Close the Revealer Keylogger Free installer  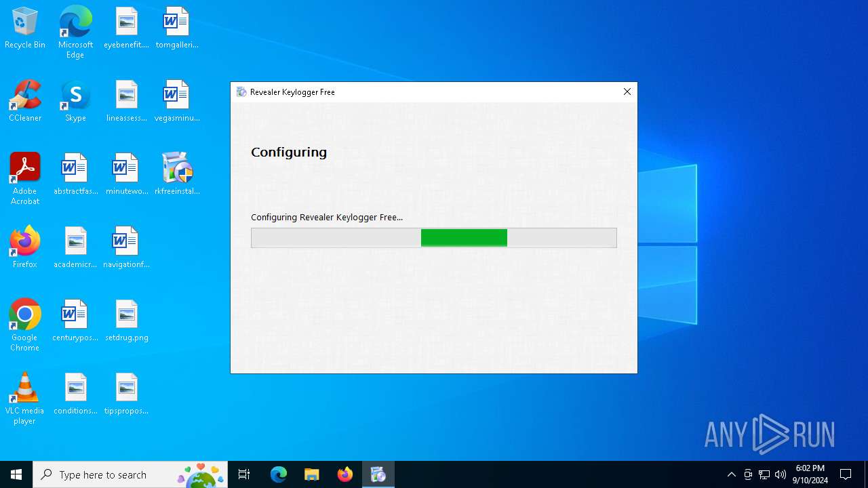click(x=627, y=92)
